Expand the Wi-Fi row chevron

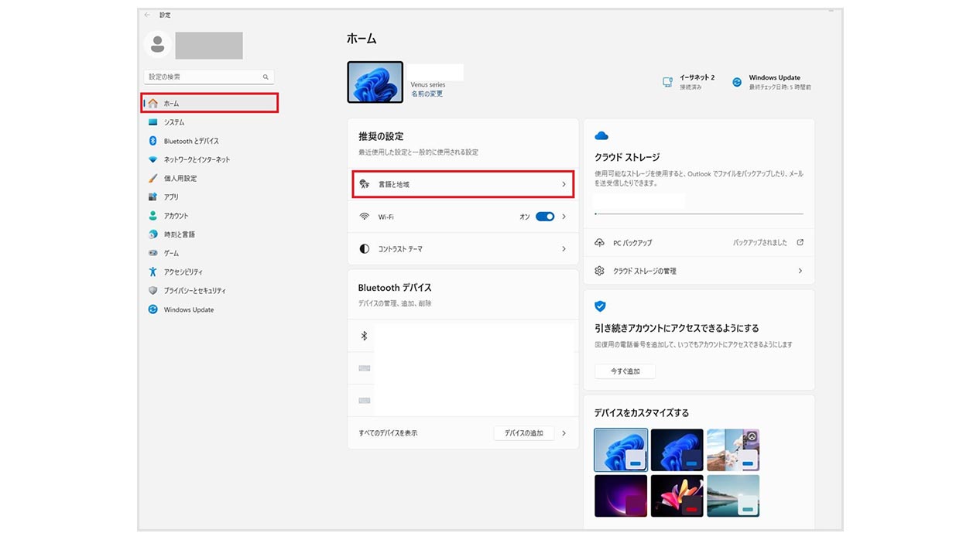point(564,217)
